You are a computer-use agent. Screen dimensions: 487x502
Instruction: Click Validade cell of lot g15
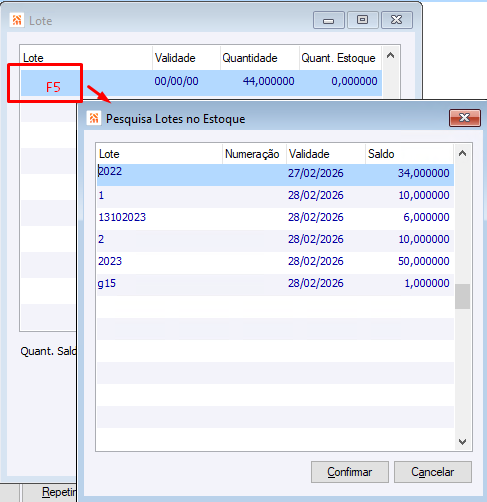(x=316, y=283)
